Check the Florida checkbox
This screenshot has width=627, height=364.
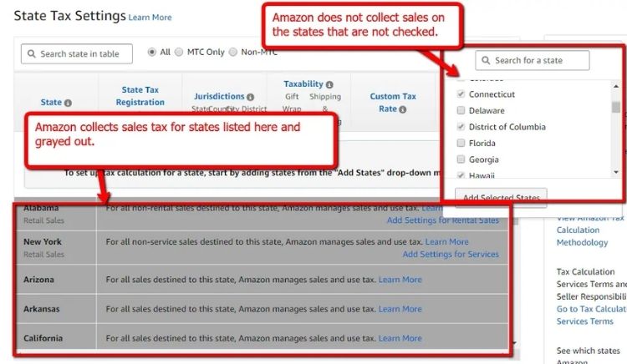pos(461,143)
